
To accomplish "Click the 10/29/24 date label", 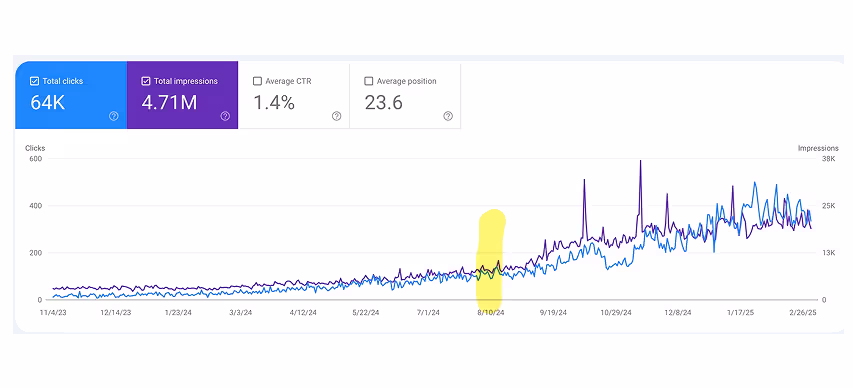I will coord(616,313).
